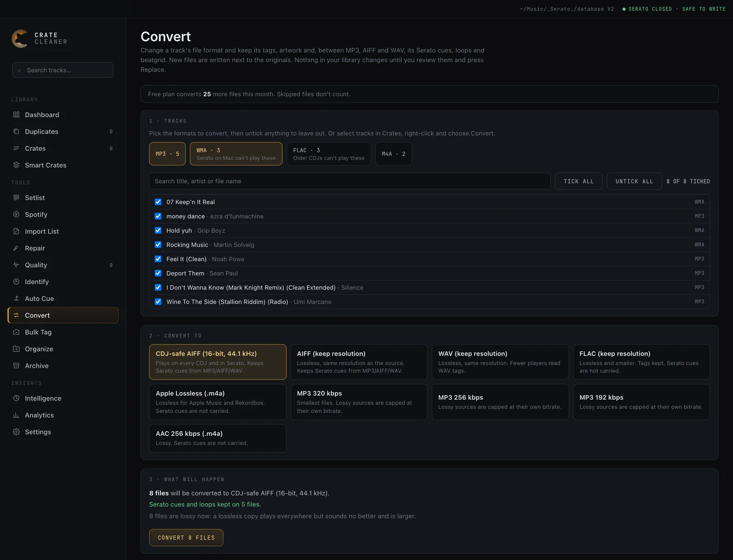
Task: Click the Tick All button
Action: [579, 181]
